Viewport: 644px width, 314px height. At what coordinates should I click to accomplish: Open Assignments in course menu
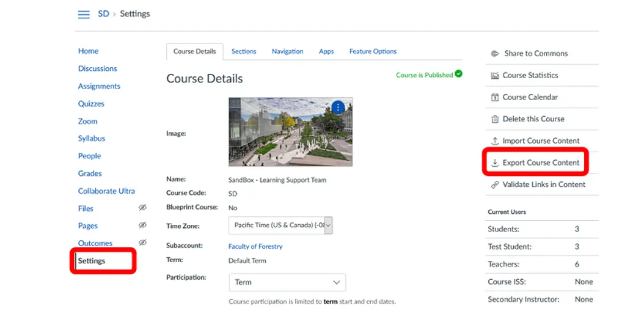[x=100, y=86]
